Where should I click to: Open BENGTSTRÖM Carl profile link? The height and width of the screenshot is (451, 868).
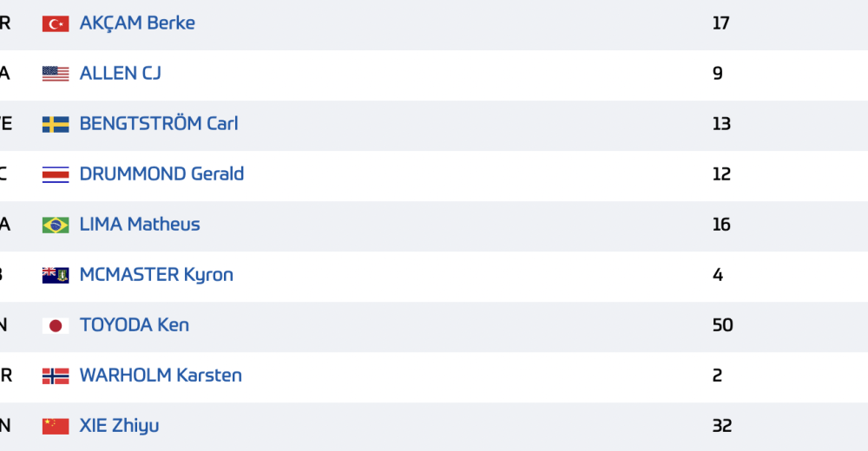pyautogui.click(x=159, y=123)
